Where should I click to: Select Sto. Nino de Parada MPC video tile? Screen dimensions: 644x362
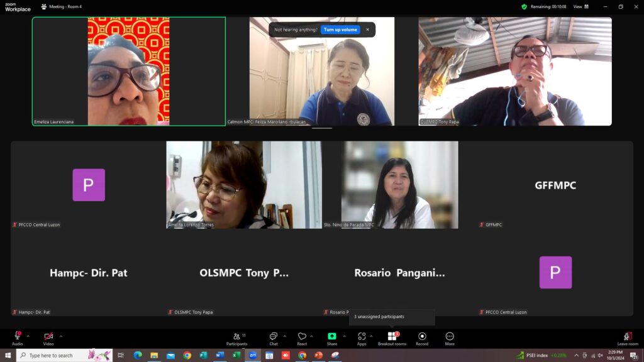[399, 185]
